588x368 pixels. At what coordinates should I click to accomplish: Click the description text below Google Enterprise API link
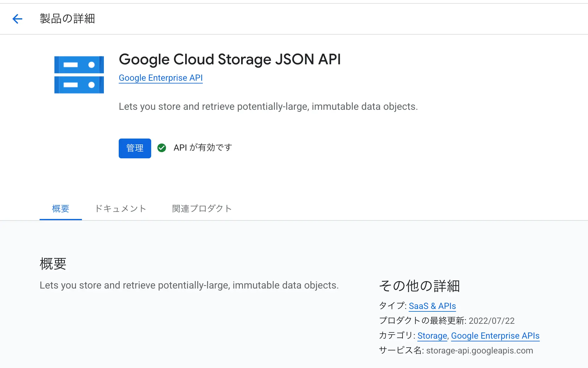pos(268,106)
